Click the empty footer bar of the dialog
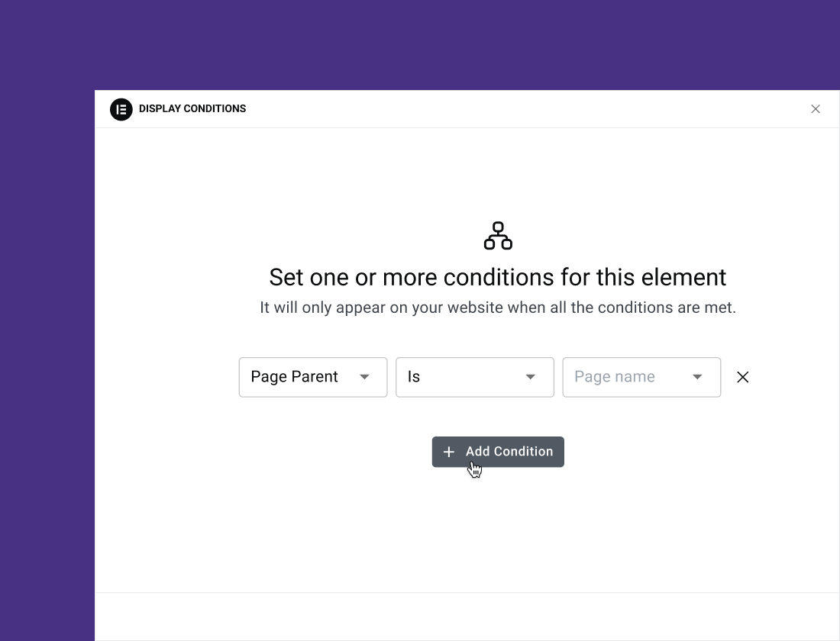This screenshot has height=641, width=840. 467,617
